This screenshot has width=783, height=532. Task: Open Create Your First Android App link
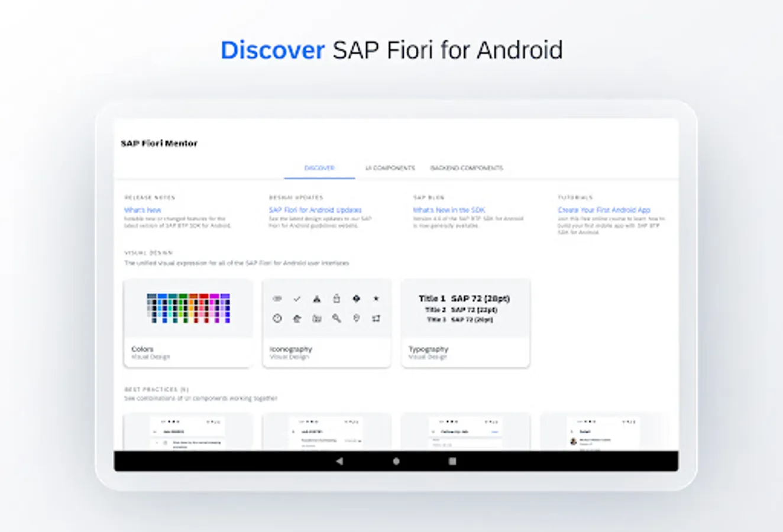[x=604, y=210]
